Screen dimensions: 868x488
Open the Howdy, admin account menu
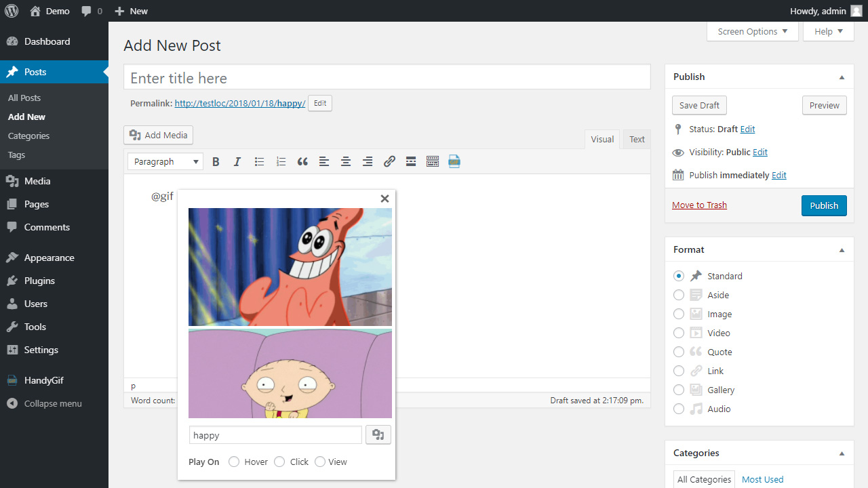[826, 11]
